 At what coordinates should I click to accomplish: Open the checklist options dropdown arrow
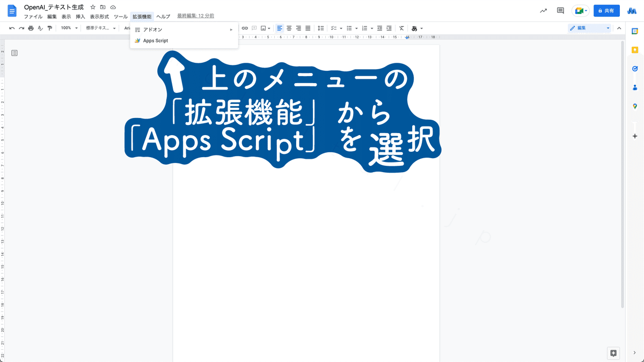point(341,28)
